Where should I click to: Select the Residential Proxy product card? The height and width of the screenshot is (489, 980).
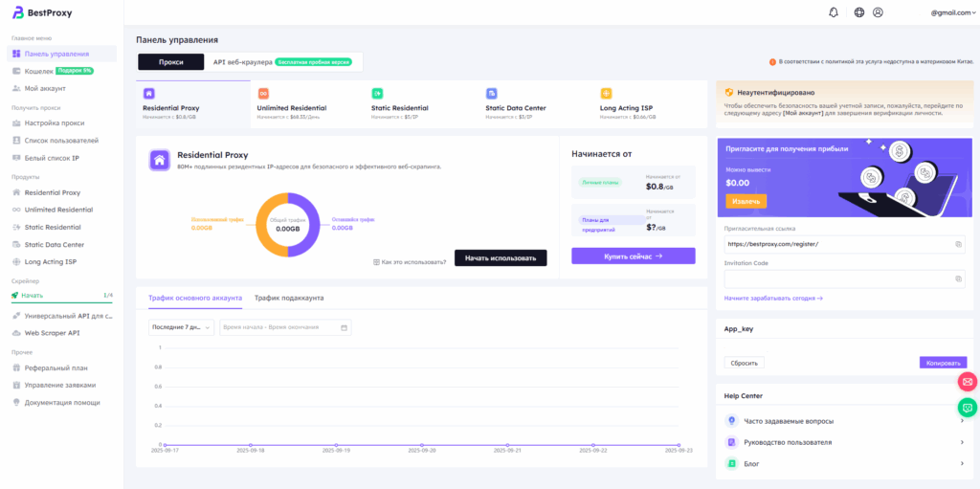click(193, 104)
